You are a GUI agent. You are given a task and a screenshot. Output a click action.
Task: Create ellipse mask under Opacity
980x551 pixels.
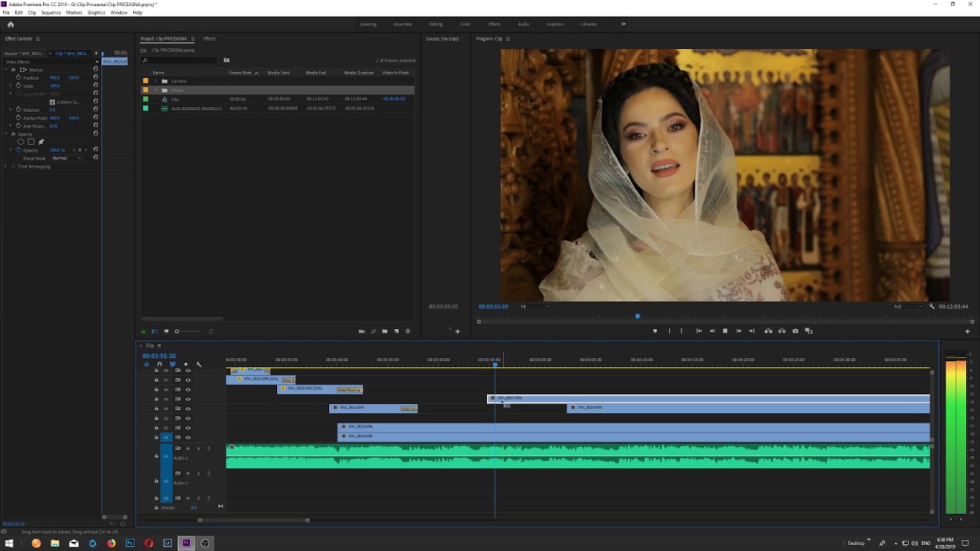(21, 142)
